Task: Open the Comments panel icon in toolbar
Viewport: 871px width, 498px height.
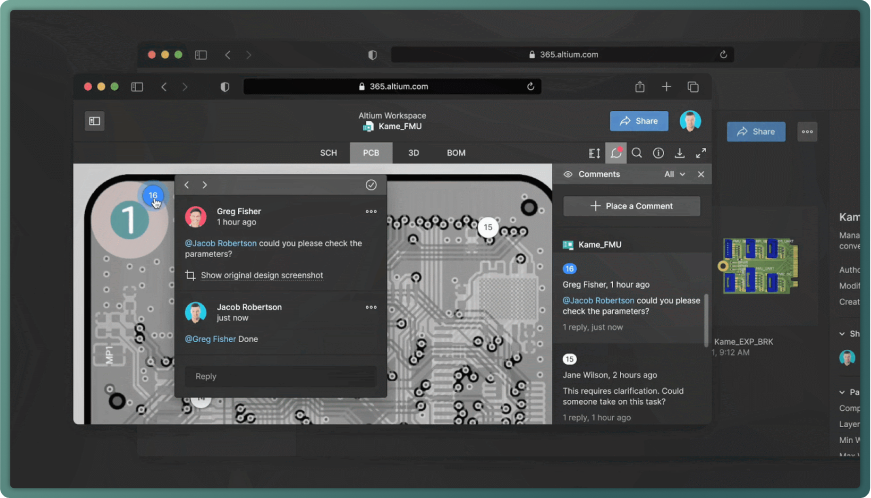Action: [x=616, y=153]
